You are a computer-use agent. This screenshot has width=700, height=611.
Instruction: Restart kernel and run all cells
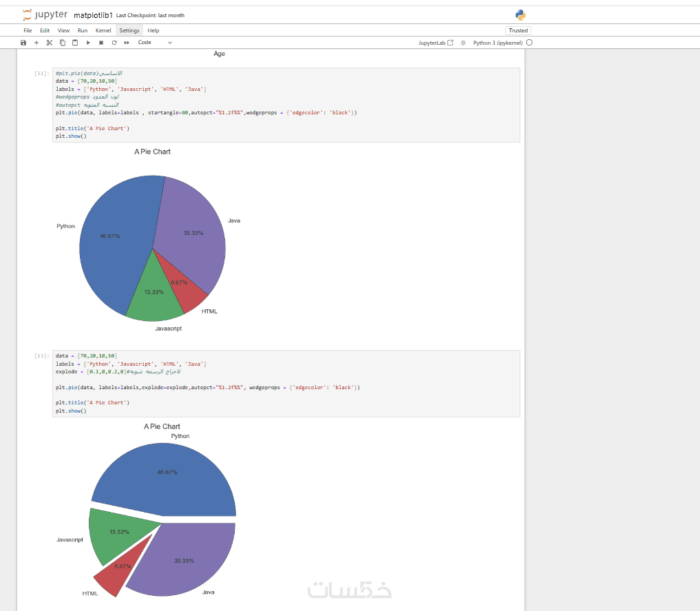click(x=127, y=43)
